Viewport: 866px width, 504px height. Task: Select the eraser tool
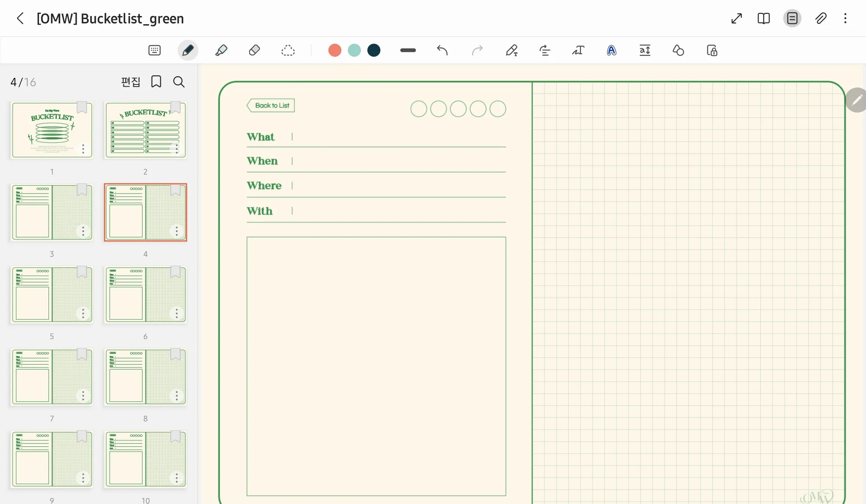tap(254, 50)
